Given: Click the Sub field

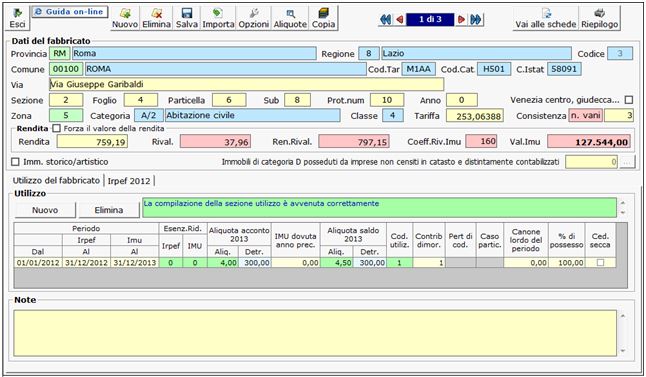Looking at the screenshot, I should click(297, 100).
